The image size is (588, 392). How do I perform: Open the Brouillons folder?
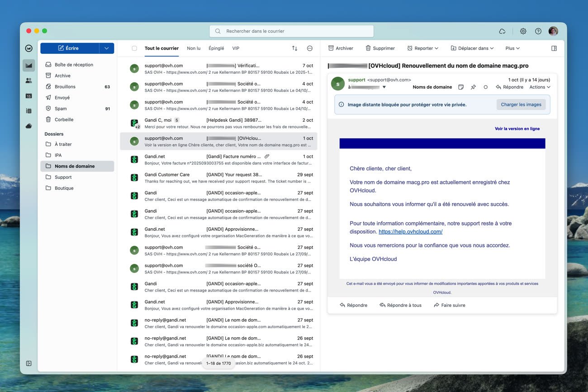click(65, 86)
